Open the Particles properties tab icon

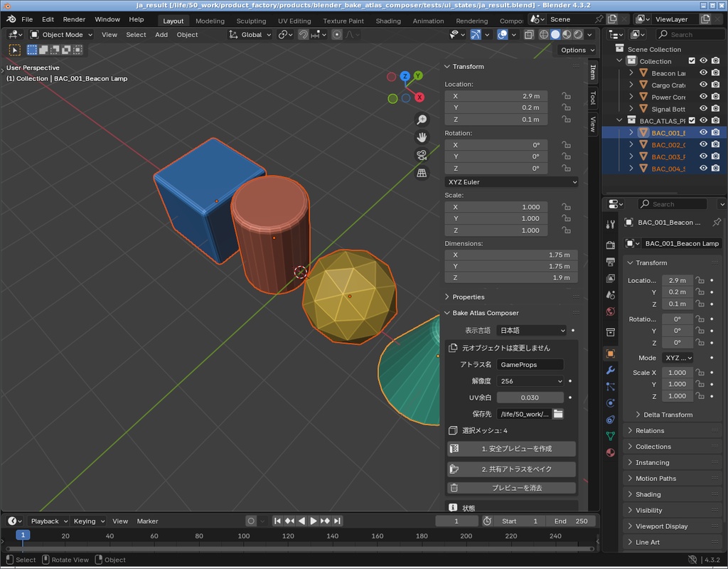[x=611, y=386]
